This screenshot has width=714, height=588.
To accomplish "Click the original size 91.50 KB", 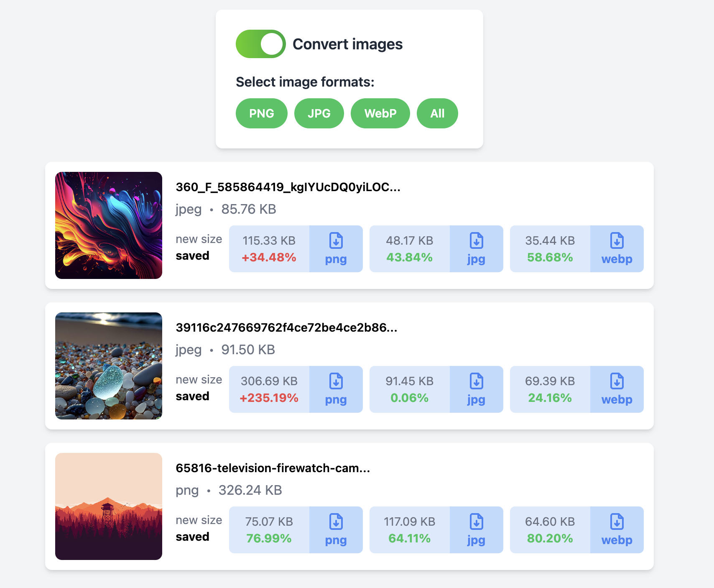I will (248, 350).
